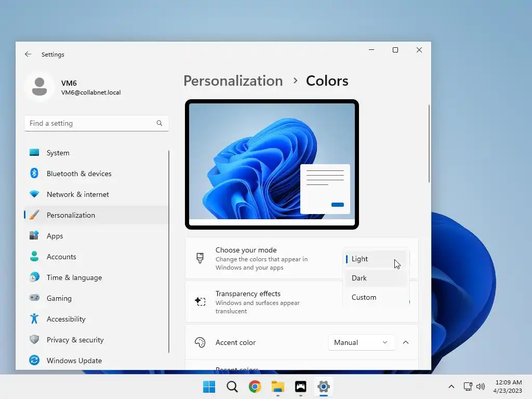Click the Transparency effects row
Viewport: 532px width, 399px height.
[302, 302]
